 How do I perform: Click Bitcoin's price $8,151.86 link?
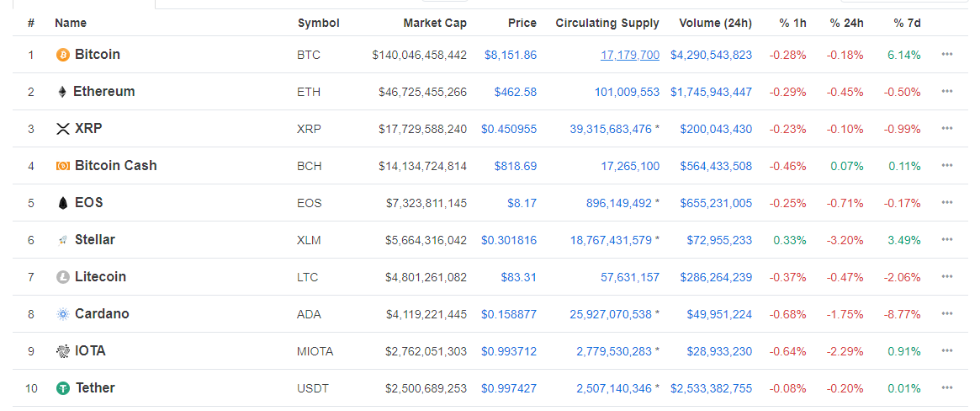point(510,55)
